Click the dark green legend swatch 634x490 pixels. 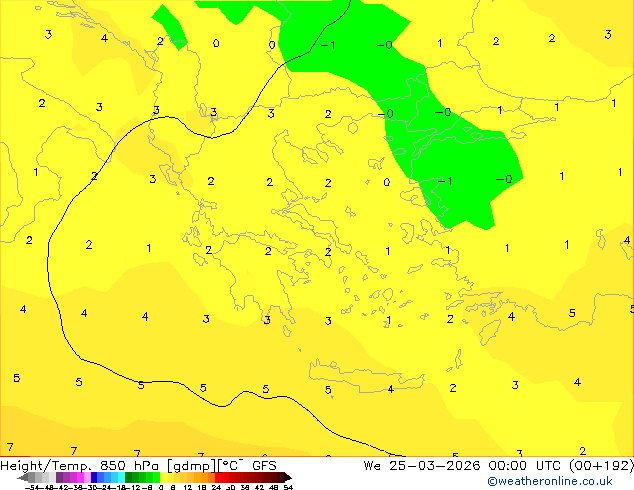click(x=129, y=477)
